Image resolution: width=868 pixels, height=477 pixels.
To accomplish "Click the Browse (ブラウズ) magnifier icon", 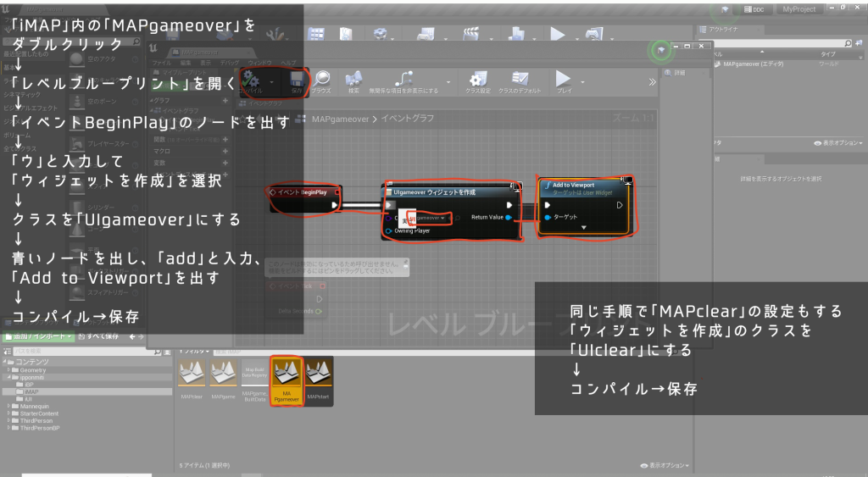I will click(x=320, y=80).
